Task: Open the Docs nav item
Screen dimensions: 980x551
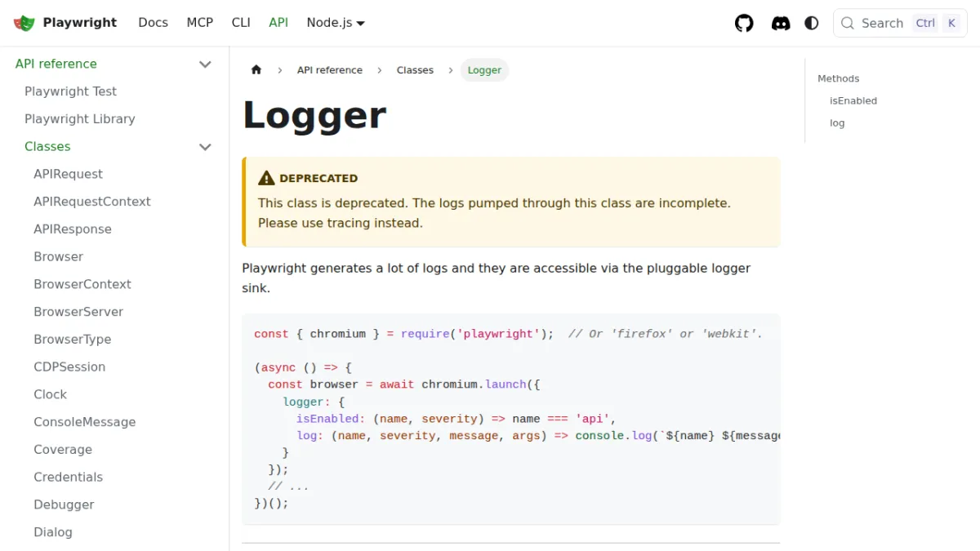Action: (153, 23)
